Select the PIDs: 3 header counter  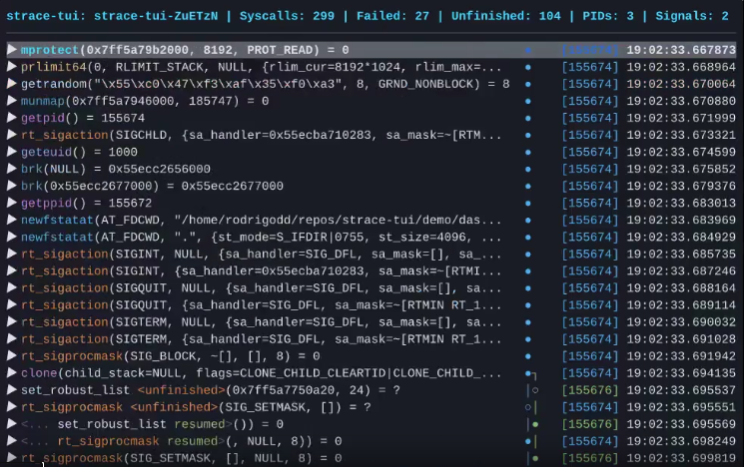pyautogui.click(x=608, y=16)
